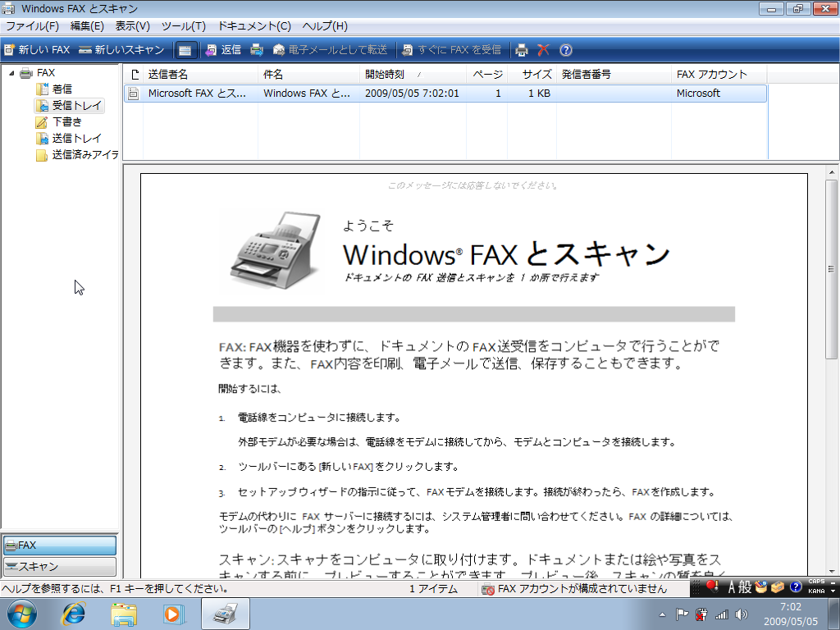This screenshot has height=630, width=840.
Task: Click the 下書き pencil folder icon
Action: click(42, 122)
